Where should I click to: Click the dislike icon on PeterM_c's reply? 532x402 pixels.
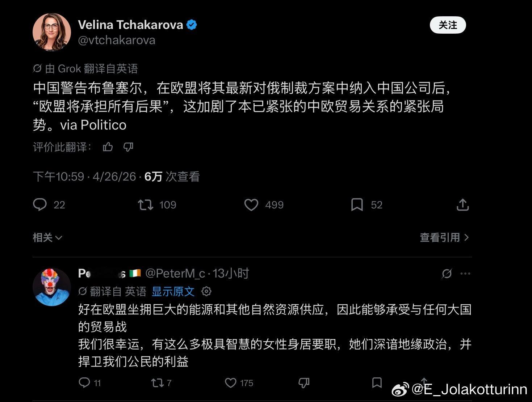[x=304, y=383]
